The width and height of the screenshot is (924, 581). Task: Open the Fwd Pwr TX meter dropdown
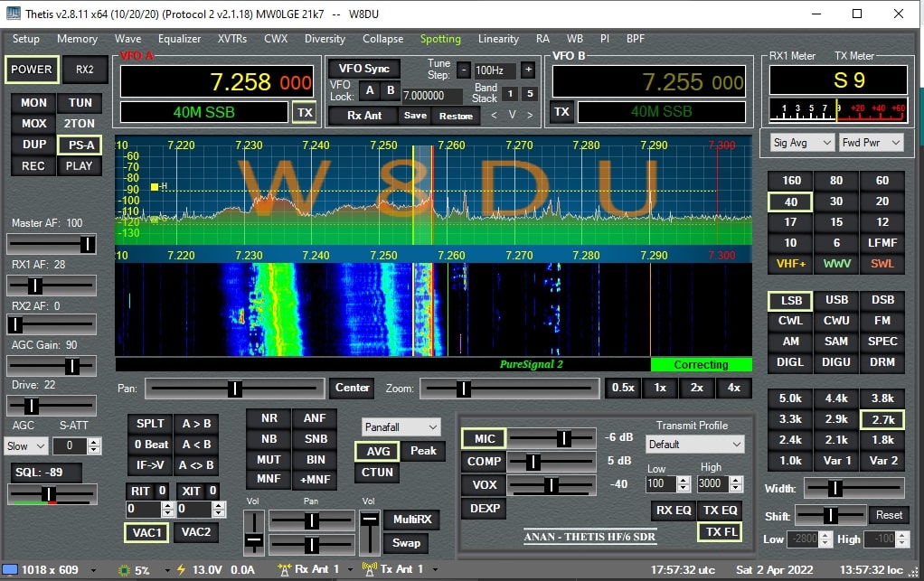click(x=871, y=143)
